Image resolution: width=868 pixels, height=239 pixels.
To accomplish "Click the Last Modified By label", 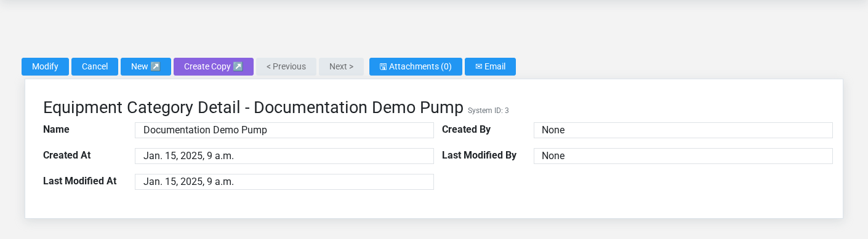I will tap(479, 155).
